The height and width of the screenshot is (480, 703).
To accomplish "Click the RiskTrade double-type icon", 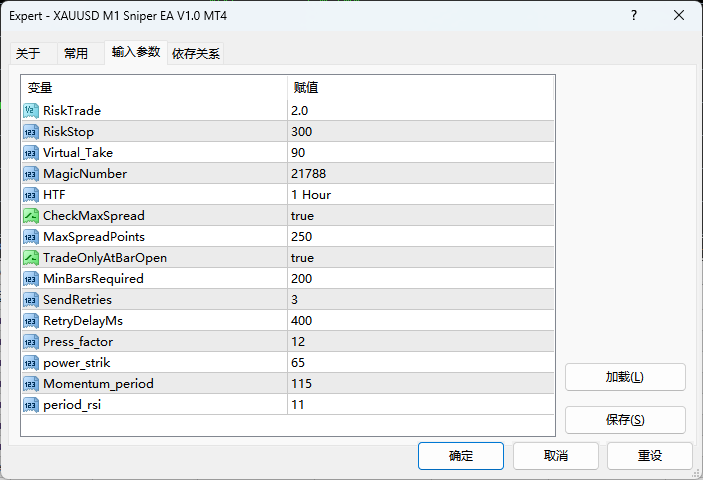I will pos(31,110).
